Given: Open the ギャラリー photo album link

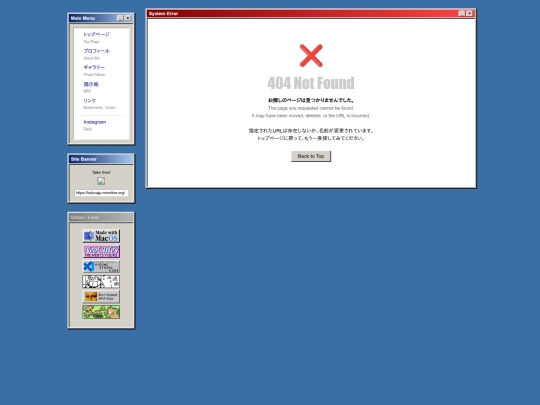Looking at the screenshot, I should click(x=94, y=68).
